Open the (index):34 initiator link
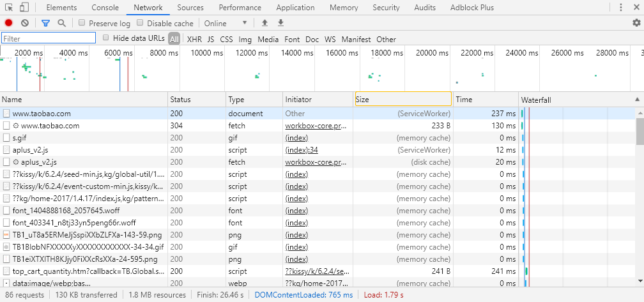Screen dimensions: 644x302 [302, 150]
